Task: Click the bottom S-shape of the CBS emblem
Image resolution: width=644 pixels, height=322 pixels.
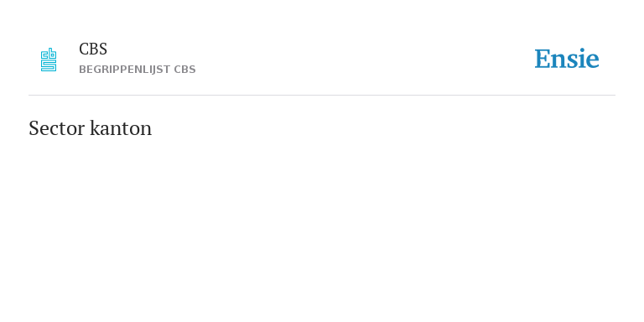Action: point(49,65)
